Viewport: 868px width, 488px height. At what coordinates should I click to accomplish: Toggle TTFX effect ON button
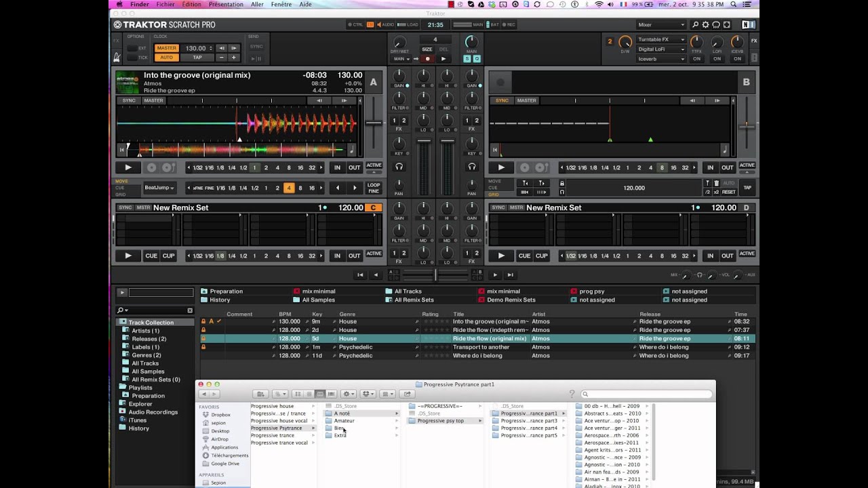coord(696,59)
